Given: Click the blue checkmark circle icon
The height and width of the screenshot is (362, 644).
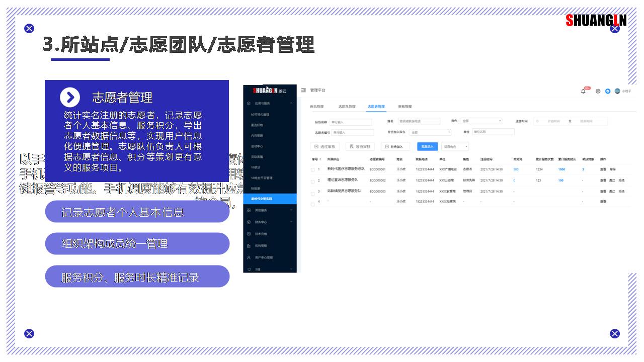Looking at the screenshot, I should [x=608, y=91].
